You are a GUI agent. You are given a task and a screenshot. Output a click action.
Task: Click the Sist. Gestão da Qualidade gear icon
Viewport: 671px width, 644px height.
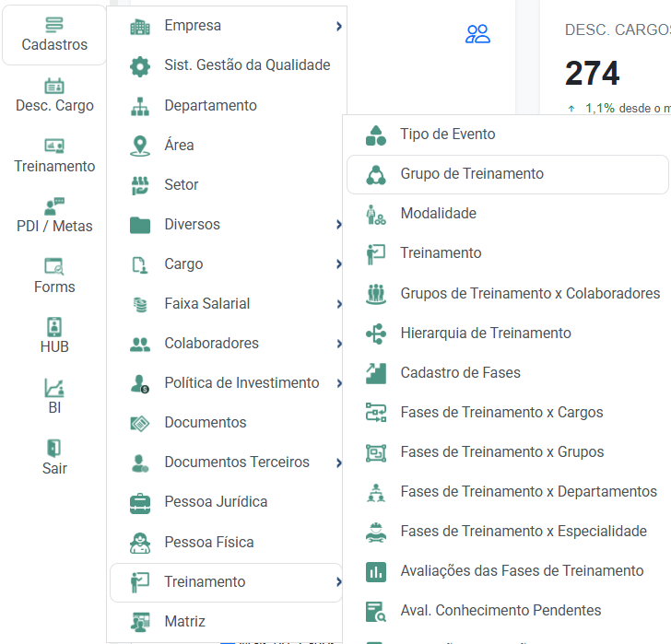pyautogui.click(x=139, y=65)
